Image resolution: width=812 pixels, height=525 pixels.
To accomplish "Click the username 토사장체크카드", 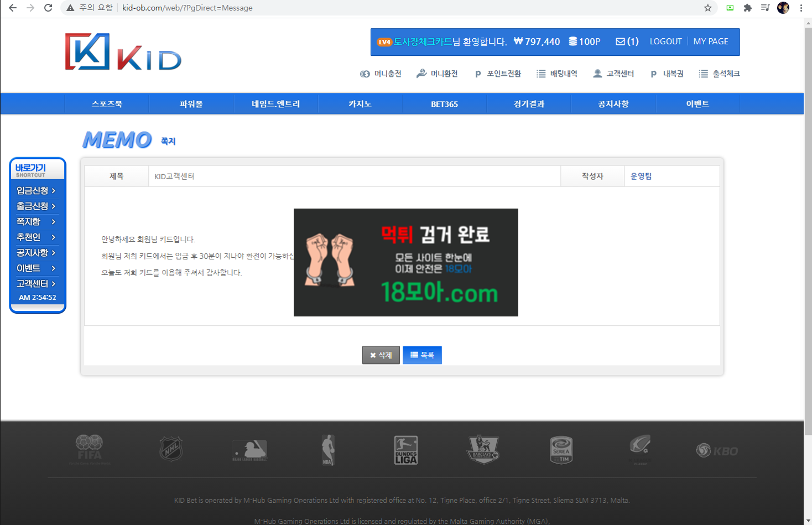I will 423,41.
